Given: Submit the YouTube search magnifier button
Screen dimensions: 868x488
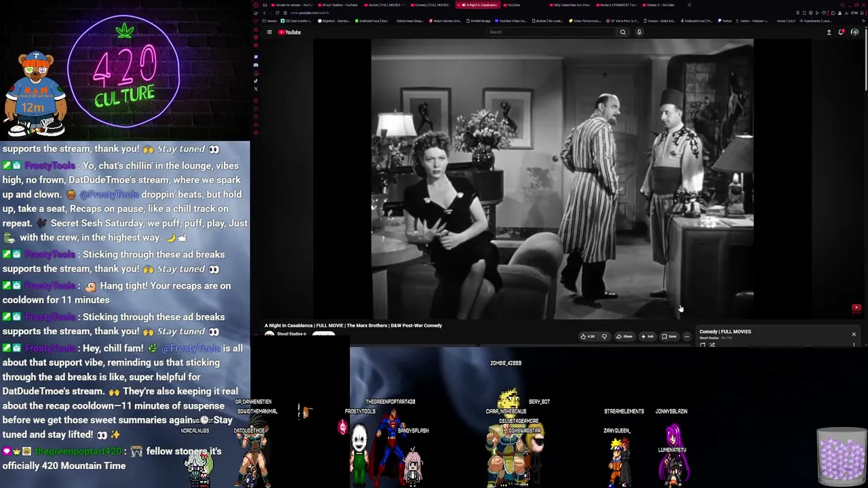Looking at the screenshot, I should (623, 32).
